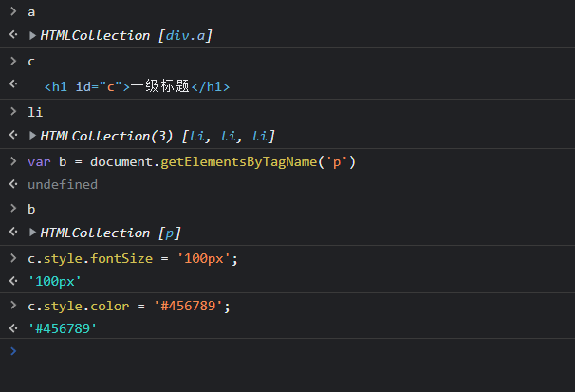
Task: Click input chevron beside the 'li' command
Action: 12,112
